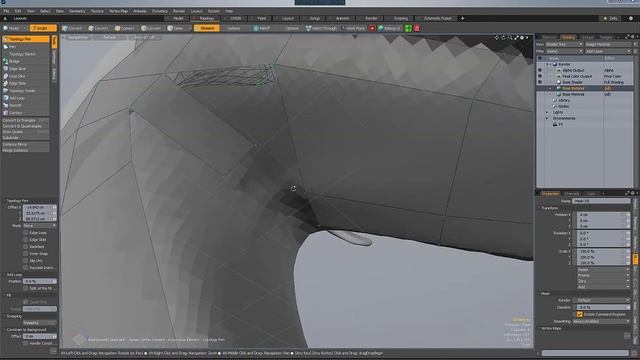Open the View Shader Tree dropdown
The width and height of the screenshot is (640, 360).
(564, 44)
